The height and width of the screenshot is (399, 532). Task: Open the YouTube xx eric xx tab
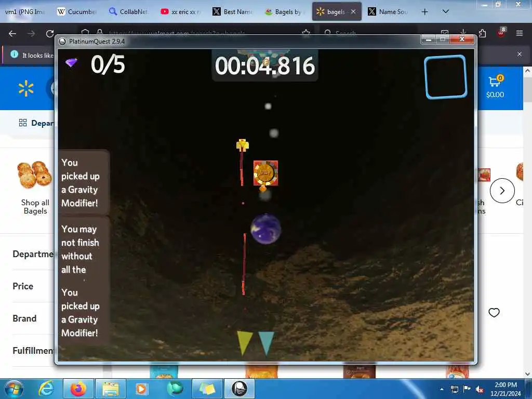(180, 12)
